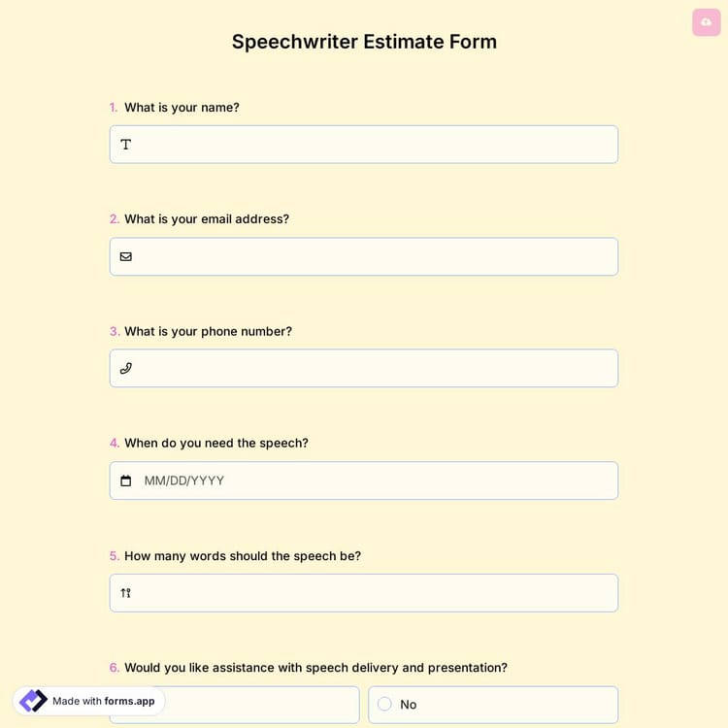Click the 'When do you need the speech?' label
The height and width of the screenshot is (728, 728).
click(x=215, y=444)
